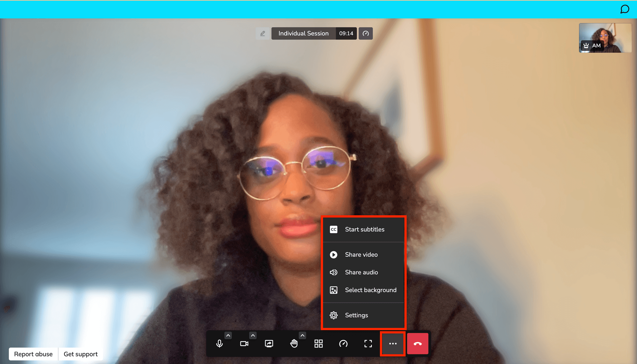Image resolution: width=637 pixels, height=364 pixels.
Task: Enter full screen mode
Action: pos(368,344)
